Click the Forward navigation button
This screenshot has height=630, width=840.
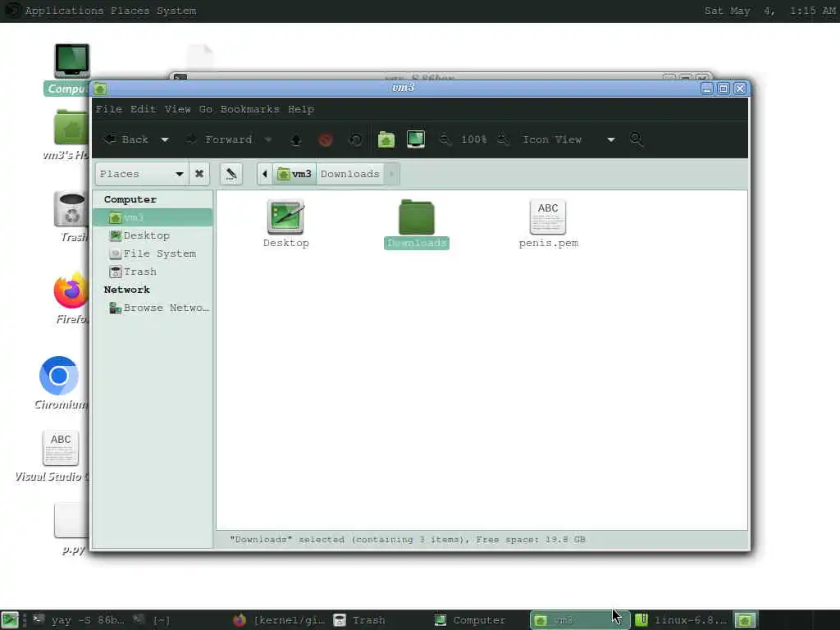pos(220,139)
